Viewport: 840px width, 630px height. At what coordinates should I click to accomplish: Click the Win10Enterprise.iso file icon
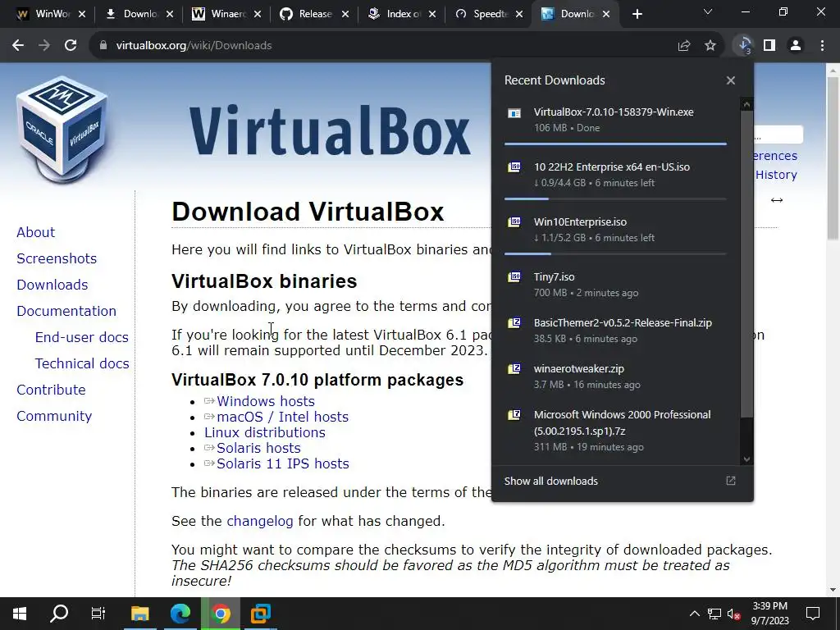tap(514, 221)
